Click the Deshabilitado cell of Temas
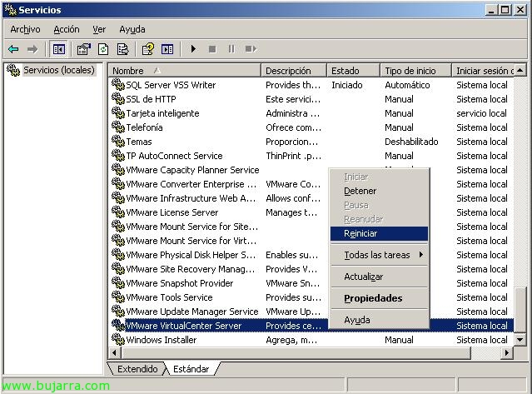Screen dimensions: 532x394 411,142
